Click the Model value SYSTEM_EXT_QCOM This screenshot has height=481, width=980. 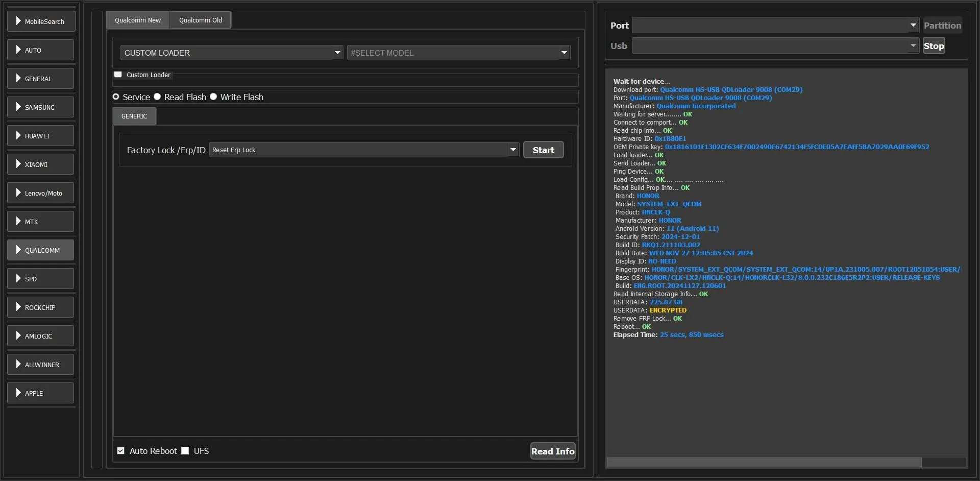(x=669, y=204)
